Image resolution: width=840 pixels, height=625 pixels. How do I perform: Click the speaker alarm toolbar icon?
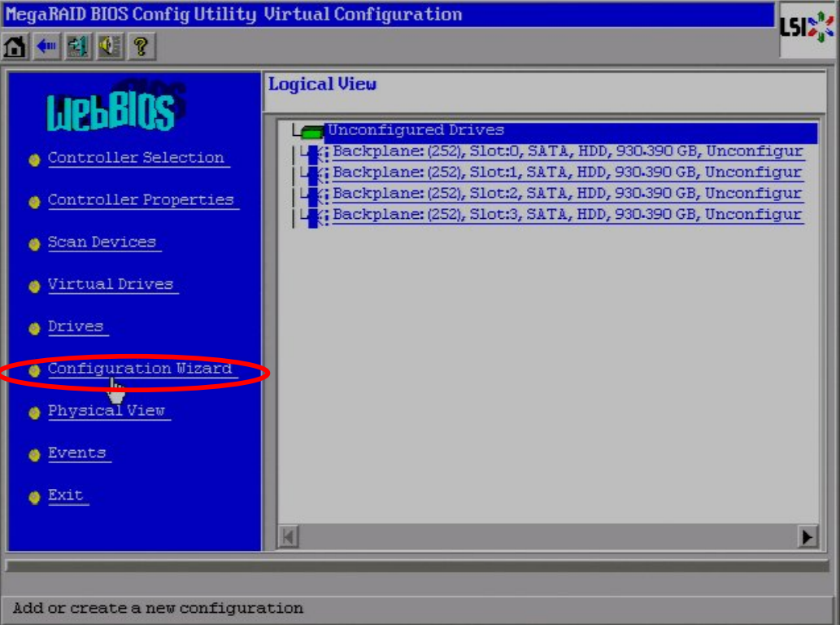pos(110,46)
